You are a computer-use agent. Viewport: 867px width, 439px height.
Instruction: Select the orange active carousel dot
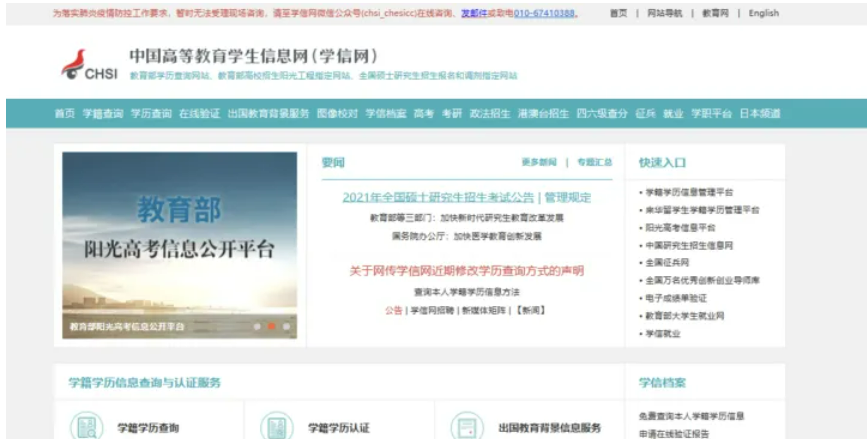coord(271,326)
